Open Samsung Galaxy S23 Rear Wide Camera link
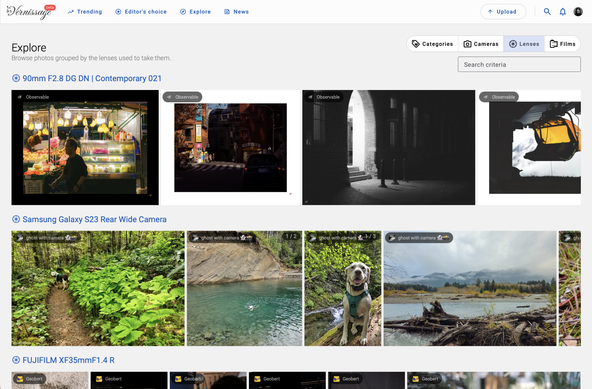Screen dimensions: 592x389 [x=94, y=219]
